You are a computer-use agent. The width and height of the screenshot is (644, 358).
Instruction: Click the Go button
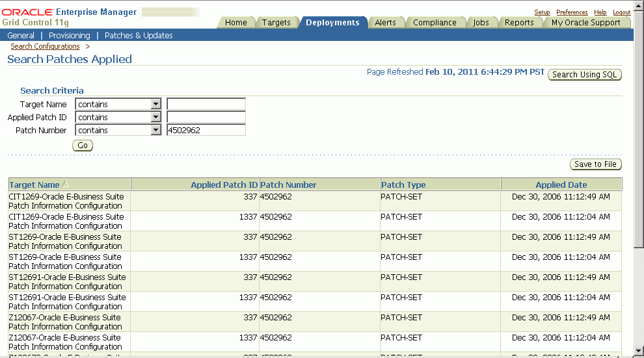coord(83,145)
